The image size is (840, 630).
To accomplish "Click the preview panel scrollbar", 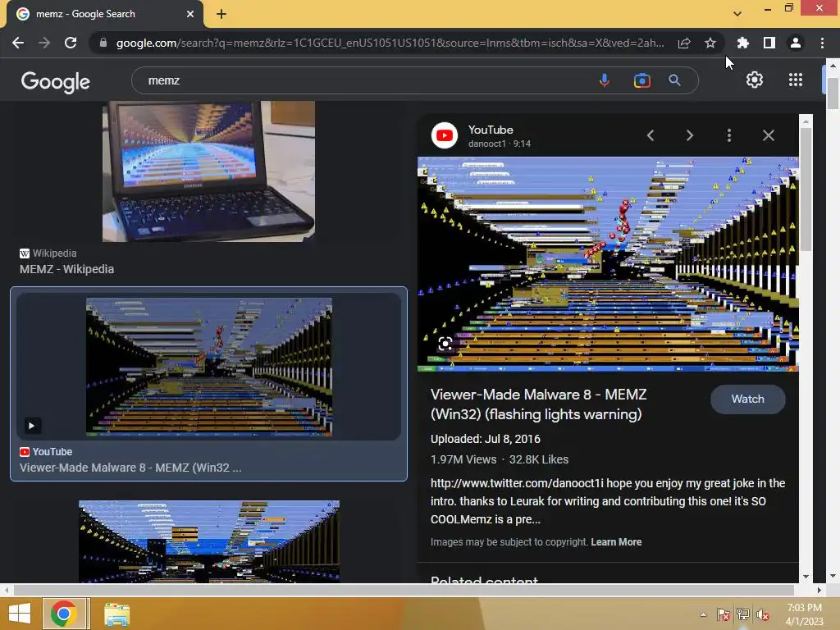I will click(x=806, y=188).
